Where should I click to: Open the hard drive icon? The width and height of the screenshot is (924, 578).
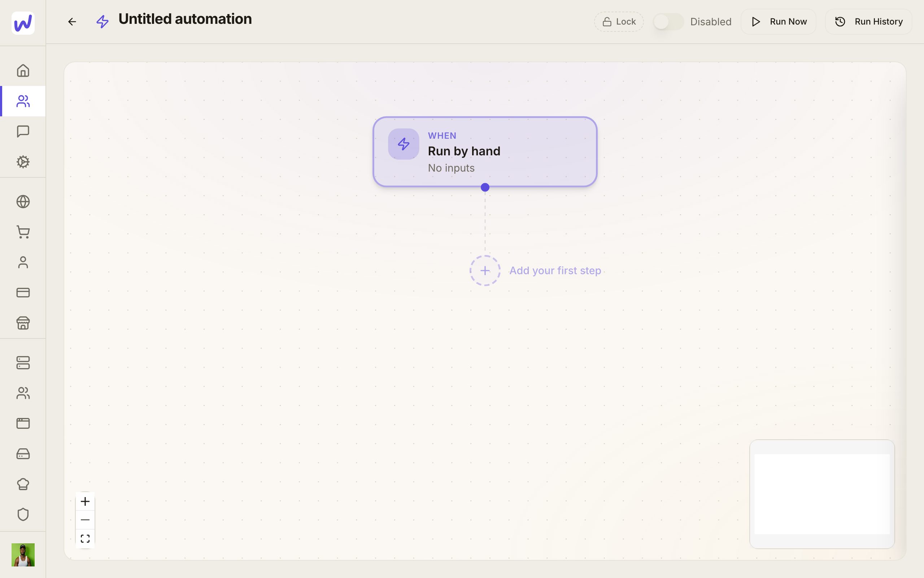(23, 454)
